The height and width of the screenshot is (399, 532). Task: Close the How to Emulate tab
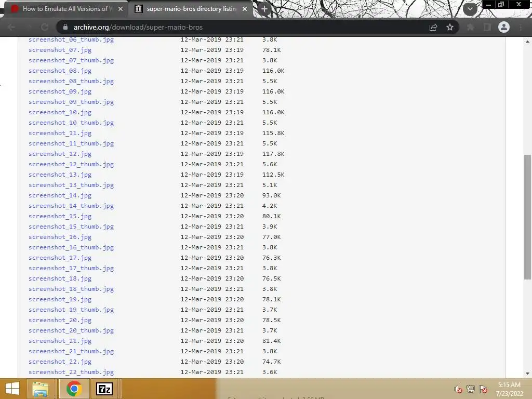pyautogui.click(x=121, y=9)
